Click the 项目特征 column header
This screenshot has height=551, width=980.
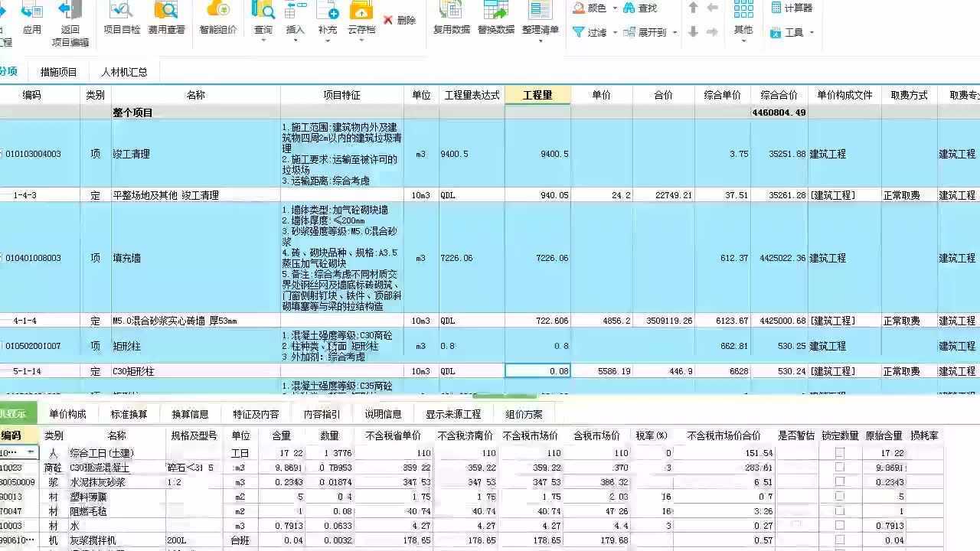tap(341, 95)
